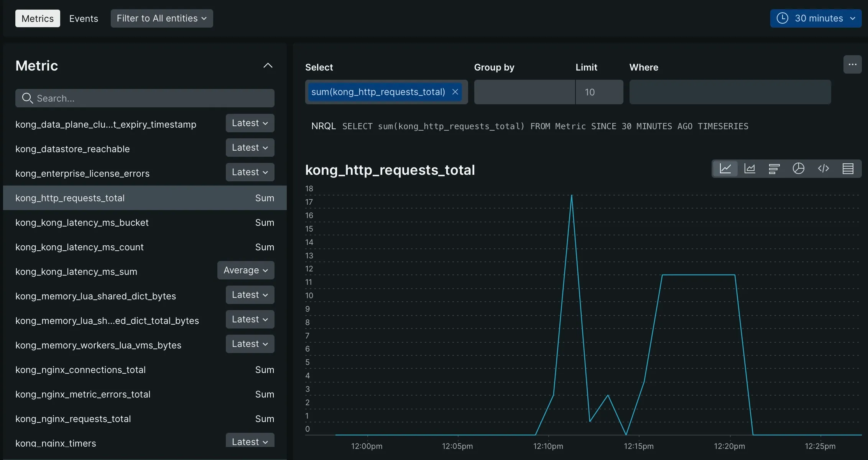Click the Limit field showing 10

tap(599, 92)
